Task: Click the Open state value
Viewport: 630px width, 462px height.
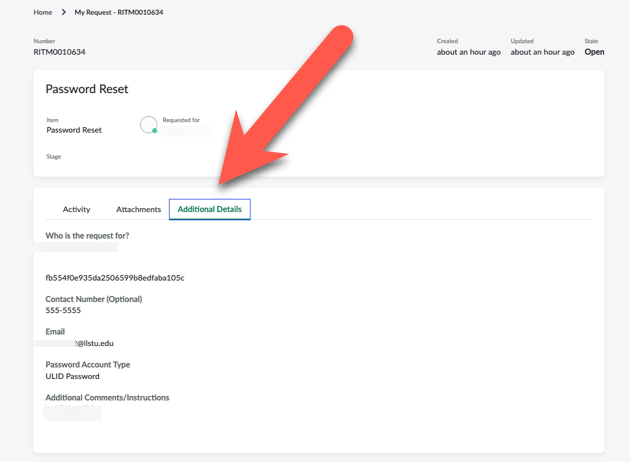Action: (594, 52)
